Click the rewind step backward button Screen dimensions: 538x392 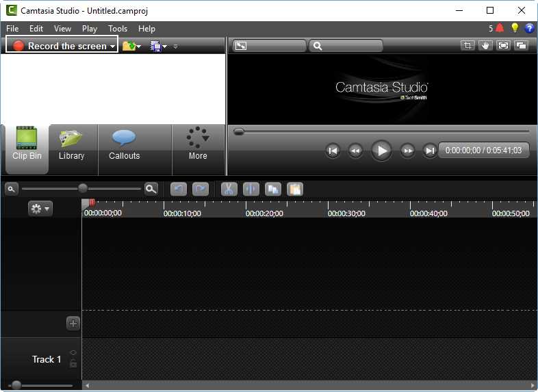point(355,151)
